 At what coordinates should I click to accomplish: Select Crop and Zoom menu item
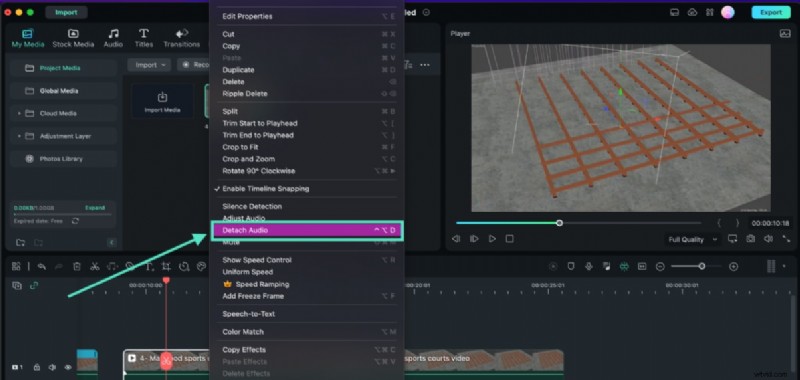click(307, 159)
